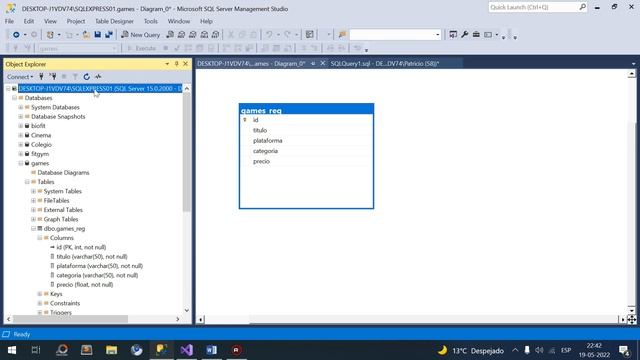640x360 pixels.
Task: Click New Query button
Action: tap(141, 35)
